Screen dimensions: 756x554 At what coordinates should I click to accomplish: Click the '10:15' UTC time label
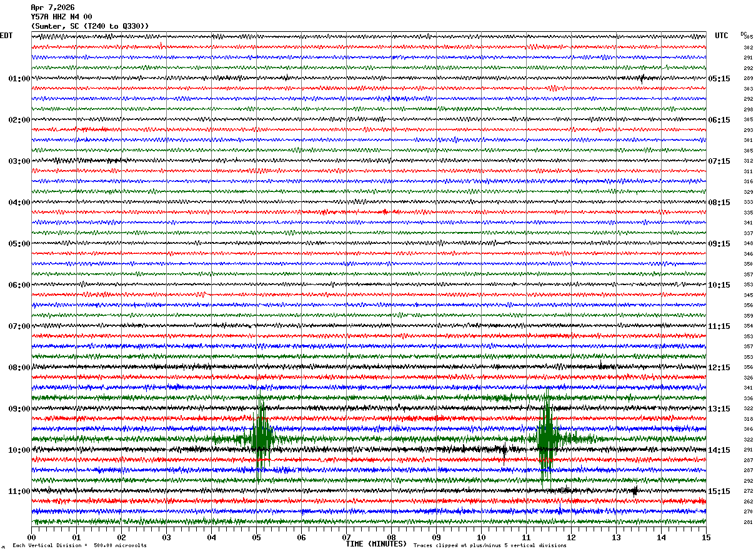tap(719, 285)
